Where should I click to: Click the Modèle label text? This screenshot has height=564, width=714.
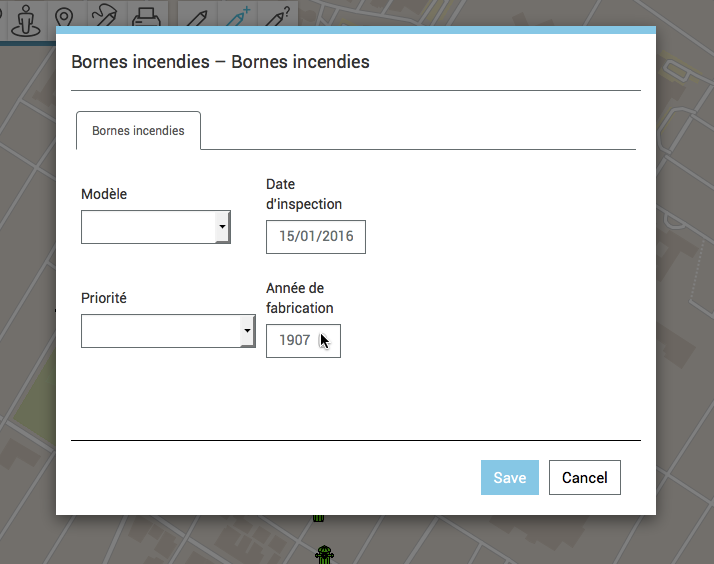(x=104, y=194)
